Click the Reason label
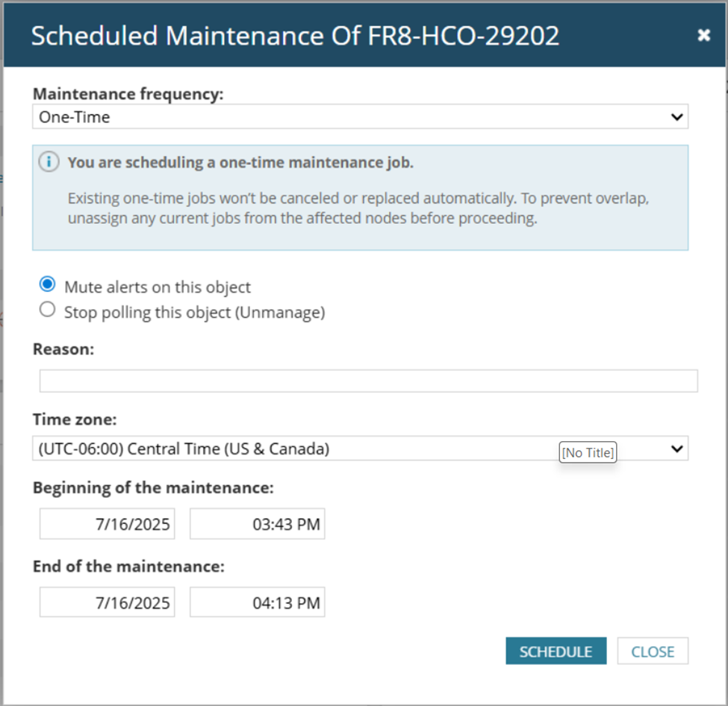The width and height of the screenshot is (728, 706). coord(63,349)
